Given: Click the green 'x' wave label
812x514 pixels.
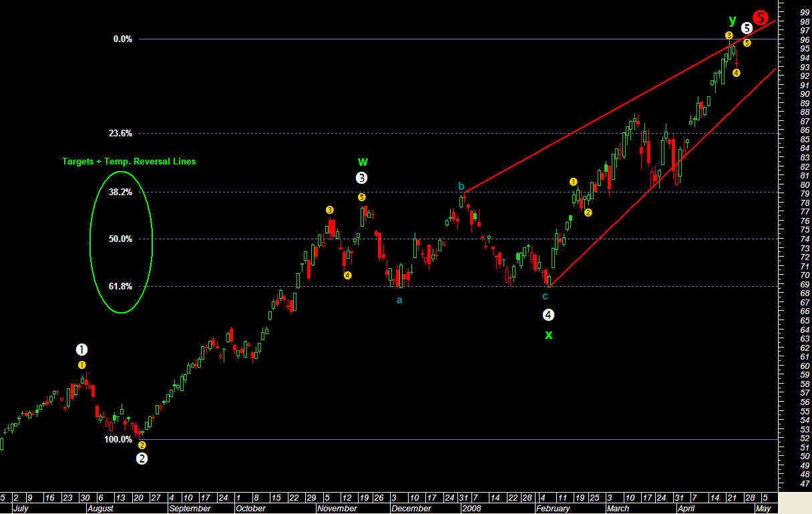Looking at the screenshot, I should [x=549, y=335].
